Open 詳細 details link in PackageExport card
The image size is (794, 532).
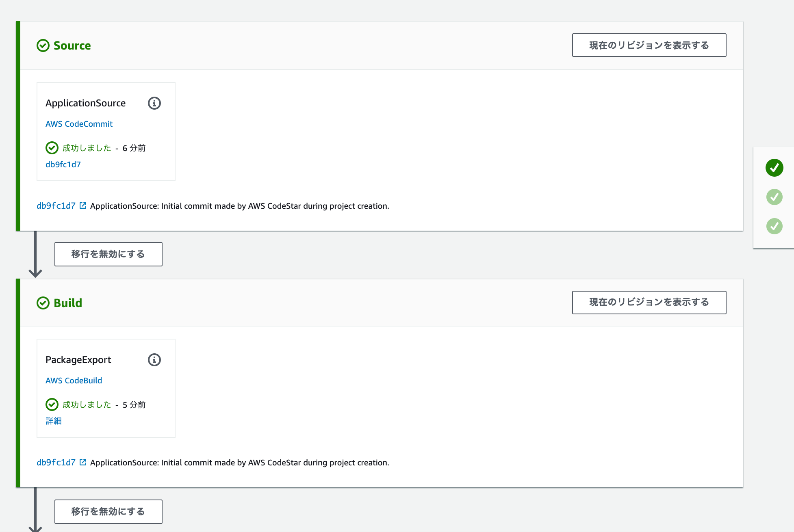54,421
